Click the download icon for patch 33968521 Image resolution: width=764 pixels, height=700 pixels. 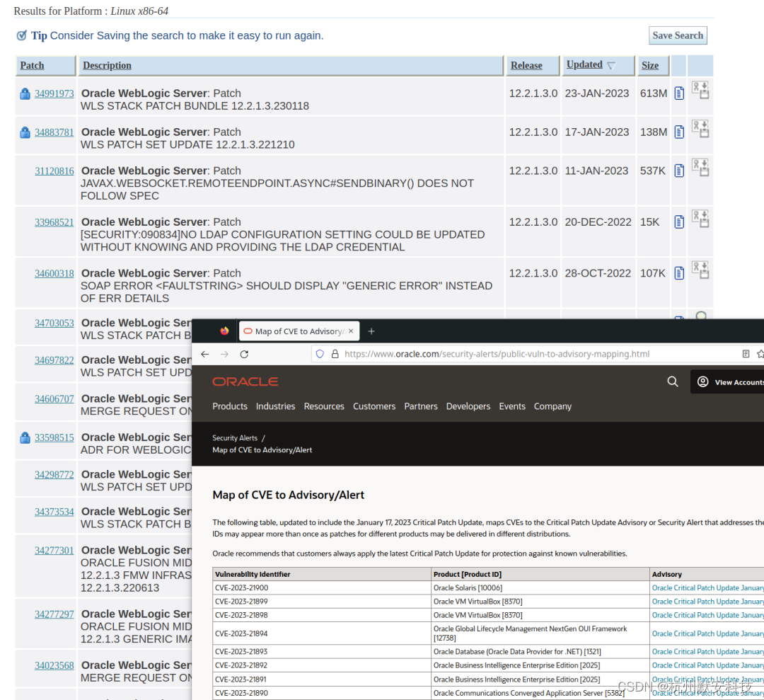tap(700, 219)
